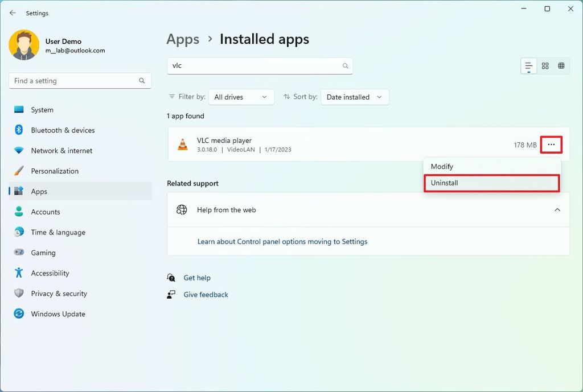
Task: Open Accessibility settings
Action: 50,273
